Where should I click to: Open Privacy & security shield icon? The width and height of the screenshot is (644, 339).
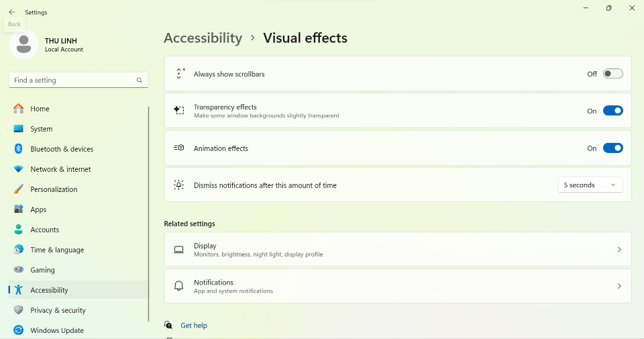click(x=18, y=310)
